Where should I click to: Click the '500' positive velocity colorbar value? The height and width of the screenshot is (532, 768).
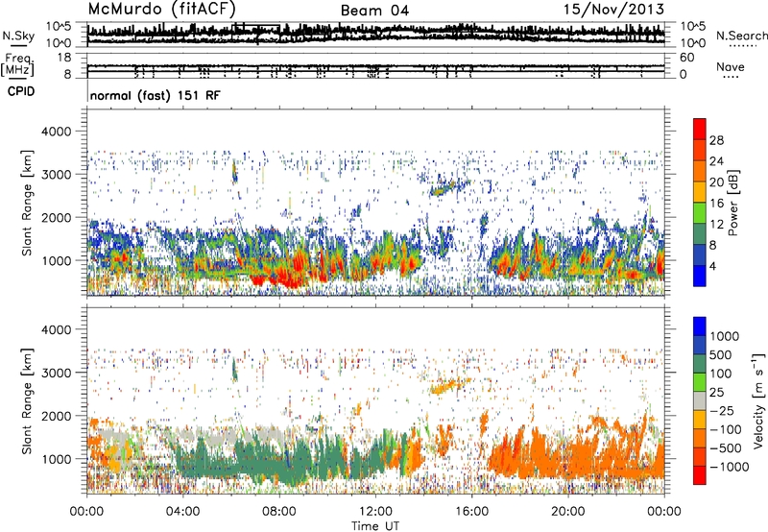coord(721,355)
